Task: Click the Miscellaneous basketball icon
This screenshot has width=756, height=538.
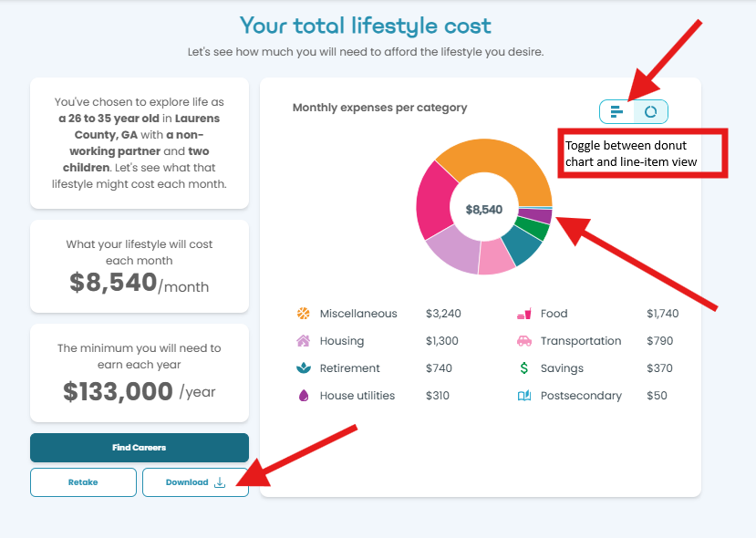Action: (x=304, y=314)
